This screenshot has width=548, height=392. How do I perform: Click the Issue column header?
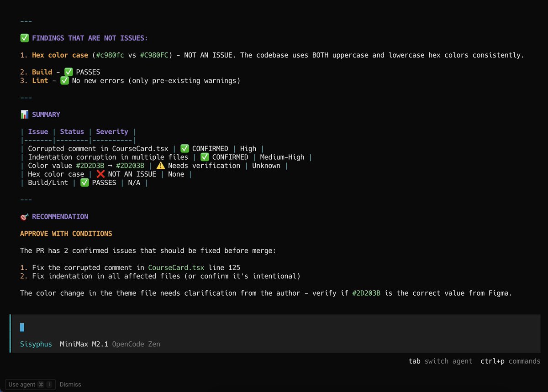[38, 131]
